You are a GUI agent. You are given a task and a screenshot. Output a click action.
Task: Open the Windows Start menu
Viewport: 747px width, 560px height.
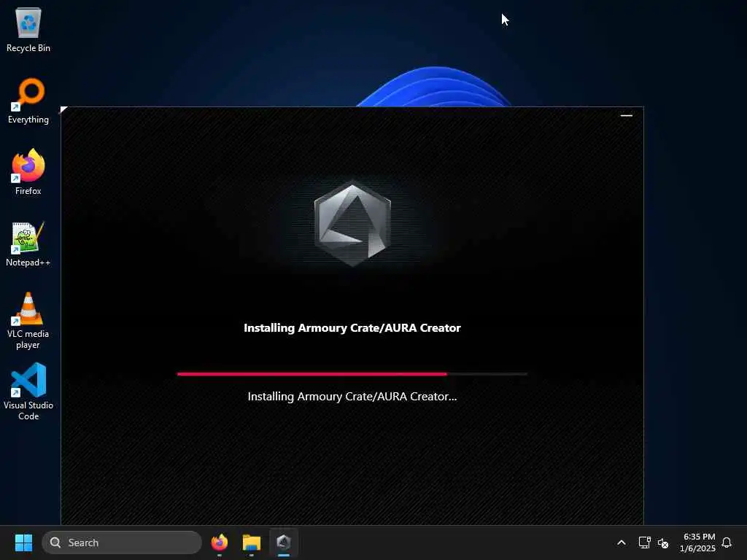click(24, 542)
